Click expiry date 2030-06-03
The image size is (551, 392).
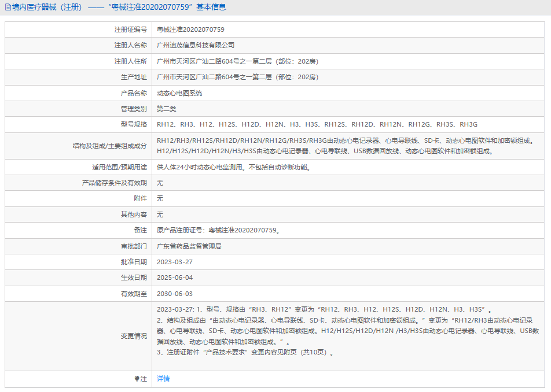(x=175, y=294)
